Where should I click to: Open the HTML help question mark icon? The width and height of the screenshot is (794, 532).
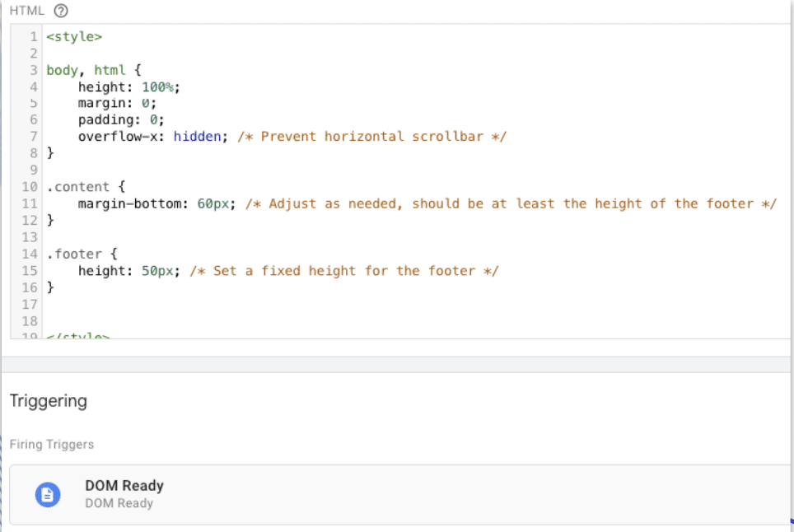click(61, 10)
